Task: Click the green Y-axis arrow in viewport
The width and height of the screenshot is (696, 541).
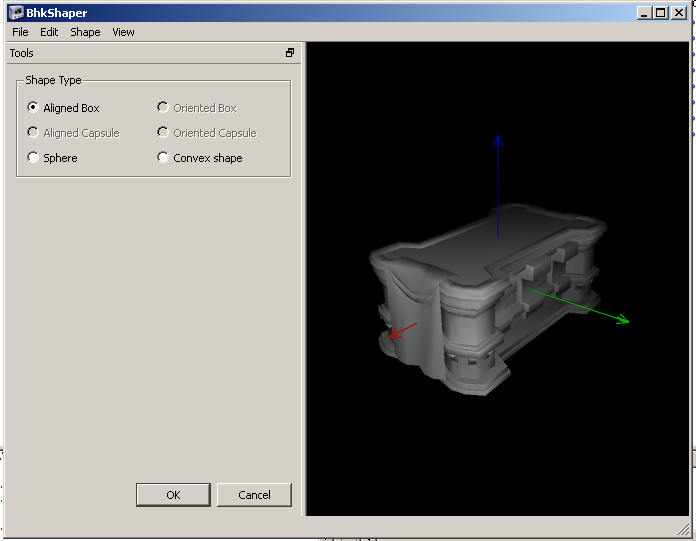Action: [580, 306]
